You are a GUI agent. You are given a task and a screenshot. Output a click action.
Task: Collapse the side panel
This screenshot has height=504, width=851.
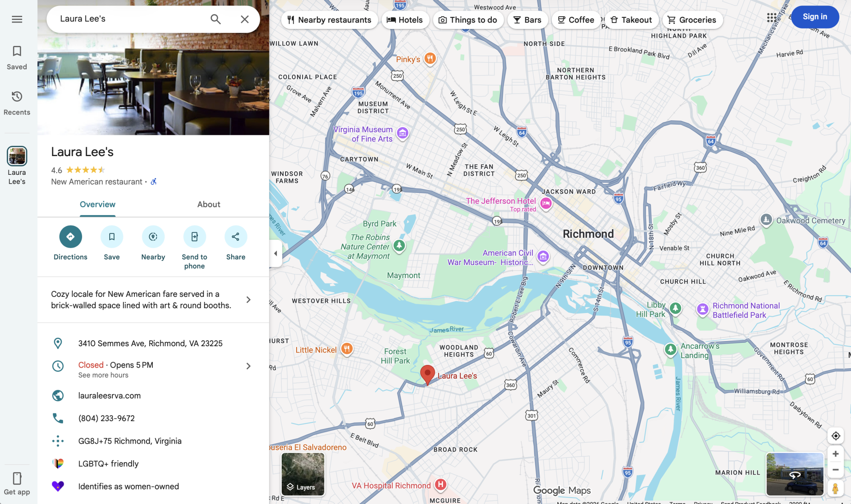coord(276,253)
